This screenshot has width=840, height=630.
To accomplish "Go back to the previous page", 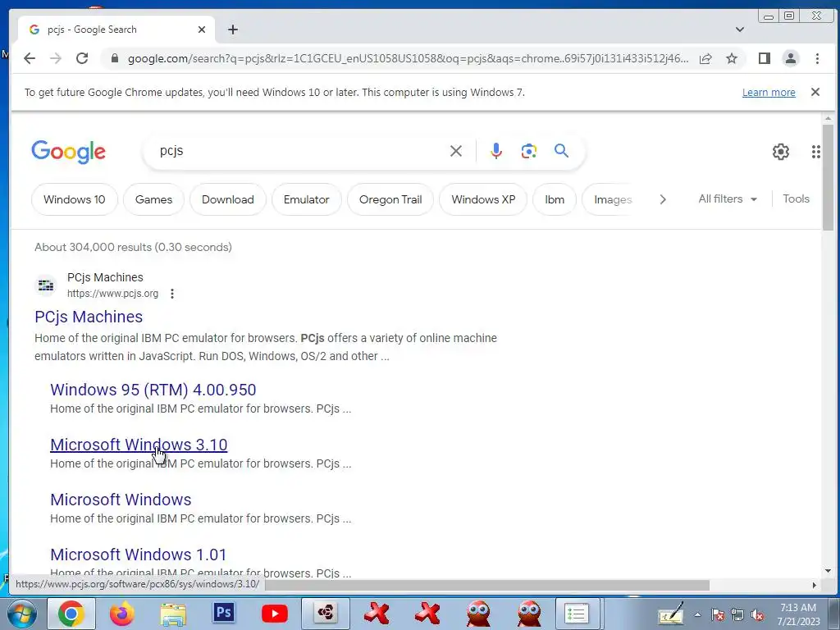I will click(30, 58).
